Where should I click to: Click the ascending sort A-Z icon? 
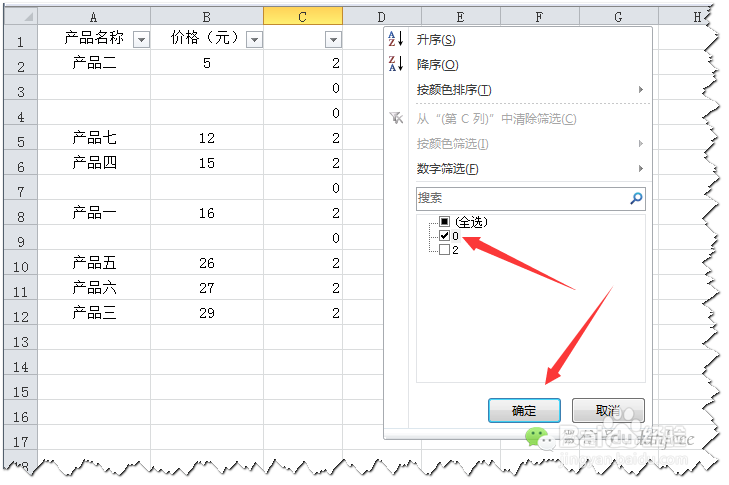click(395, 39)
